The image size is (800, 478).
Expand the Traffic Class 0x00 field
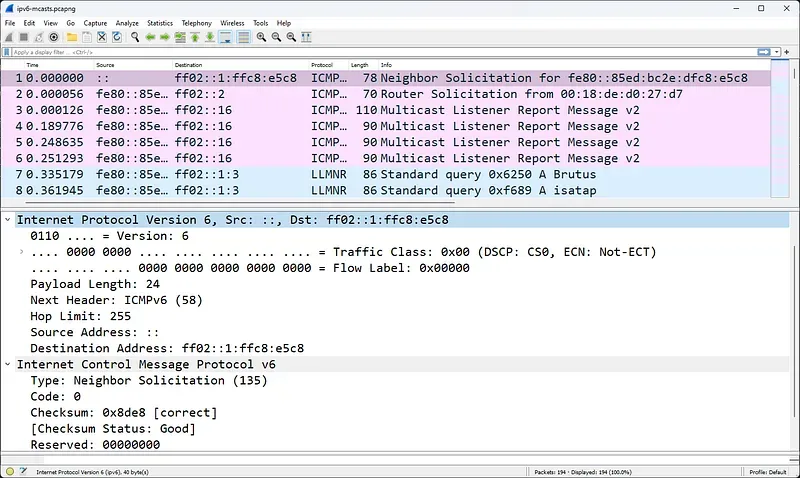tap(21, 252)
